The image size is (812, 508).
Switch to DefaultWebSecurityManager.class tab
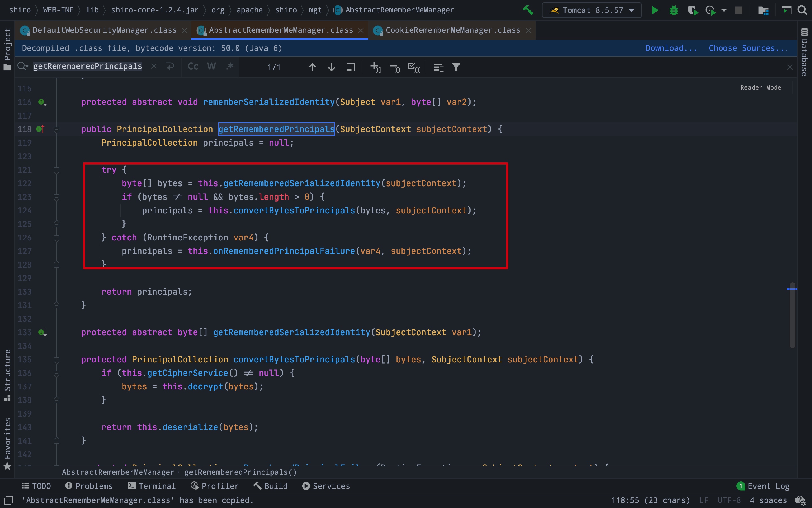(x=104, y=30)
